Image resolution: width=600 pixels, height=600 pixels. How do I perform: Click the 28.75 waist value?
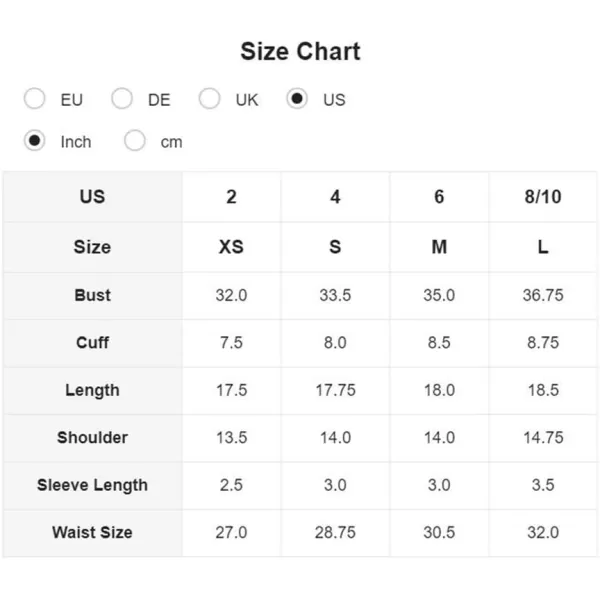(x=335, y=532)
